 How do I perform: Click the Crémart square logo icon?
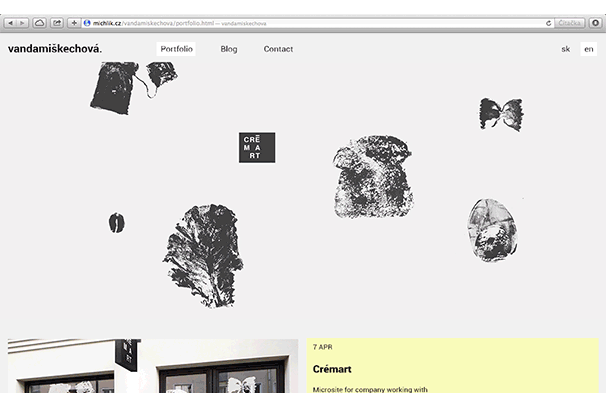256,147
